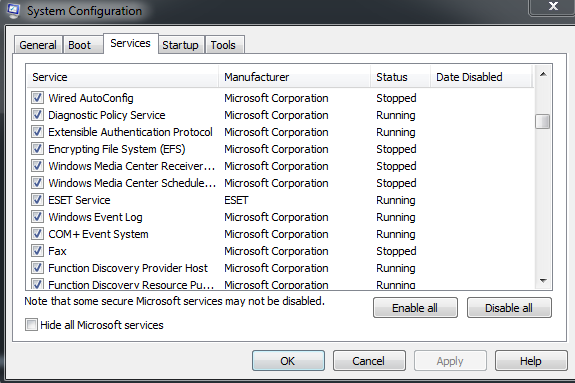The width and height of the screenshot is (575, 383).
Task: Click the Cancel button
Action: coord(369,361)
